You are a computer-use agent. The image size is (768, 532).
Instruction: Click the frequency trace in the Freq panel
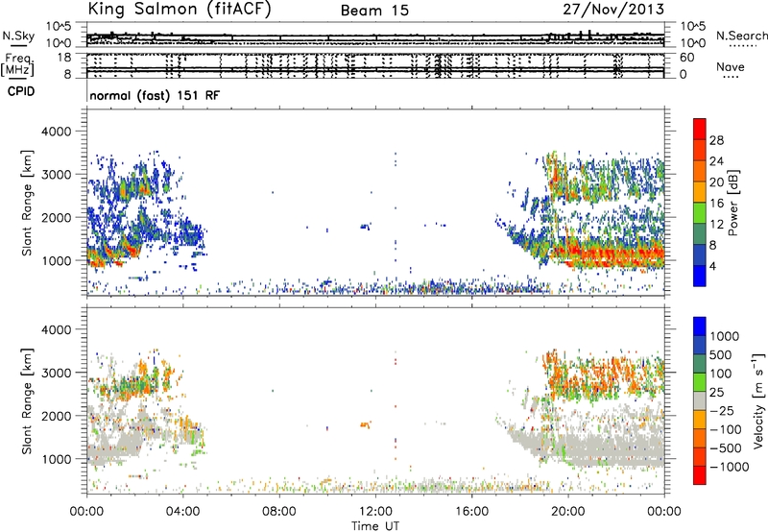[x=375, y=69]
